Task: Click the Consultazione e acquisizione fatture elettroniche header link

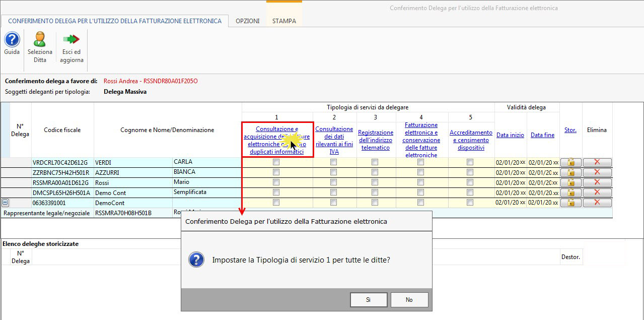Action: pos(277,140)
